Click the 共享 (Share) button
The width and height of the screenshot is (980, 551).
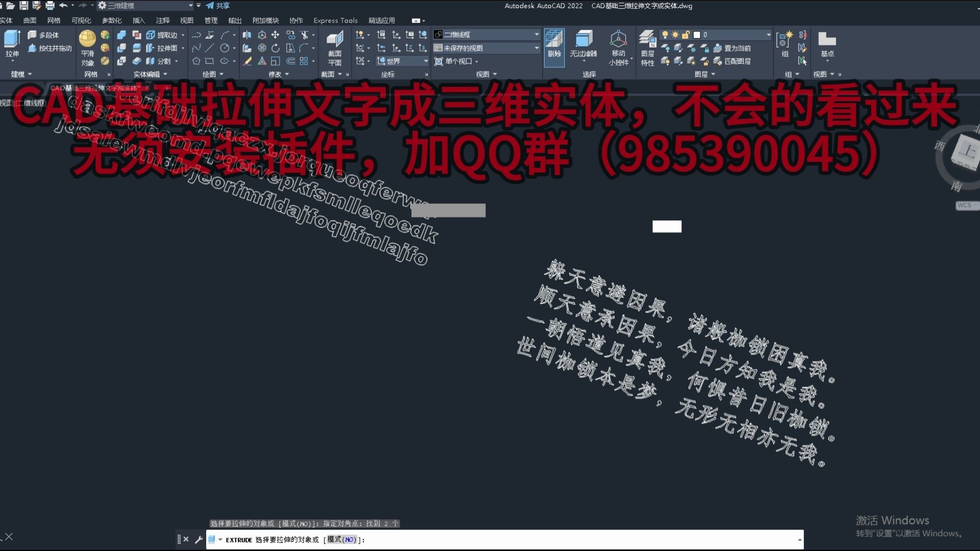coord(218,6)
